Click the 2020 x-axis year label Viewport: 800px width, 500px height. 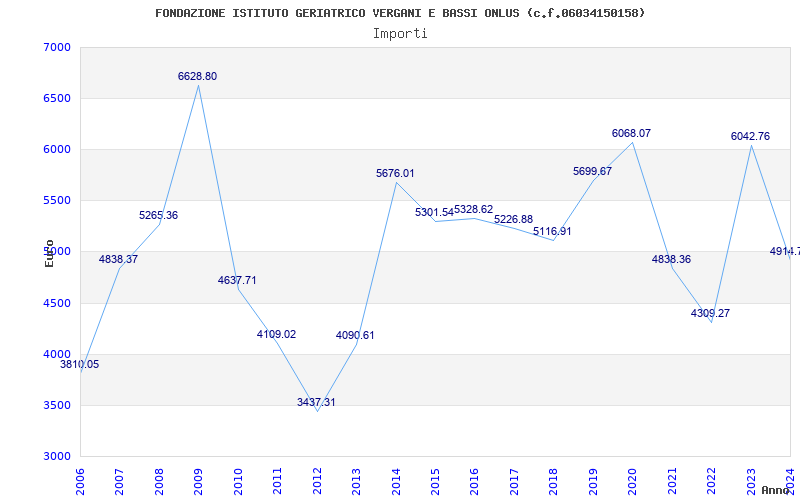pyautogui.click(x=632, y=482)
